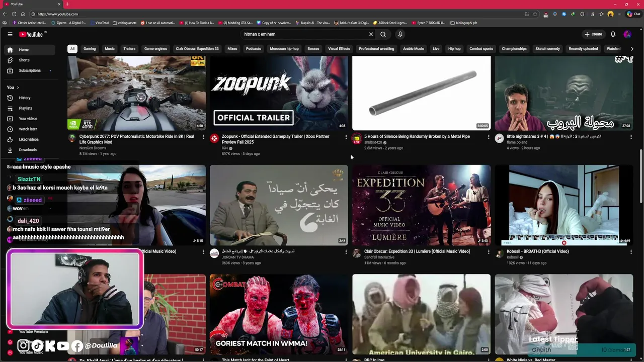Select the Gaming filter chip
This screenshot has height=362, width=644.
[x=90, y=49]
